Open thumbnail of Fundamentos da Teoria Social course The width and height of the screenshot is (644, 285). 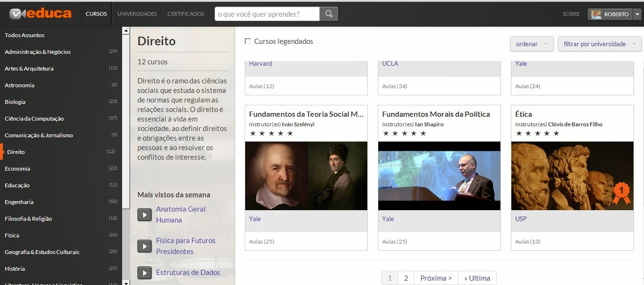coord(306,176)
